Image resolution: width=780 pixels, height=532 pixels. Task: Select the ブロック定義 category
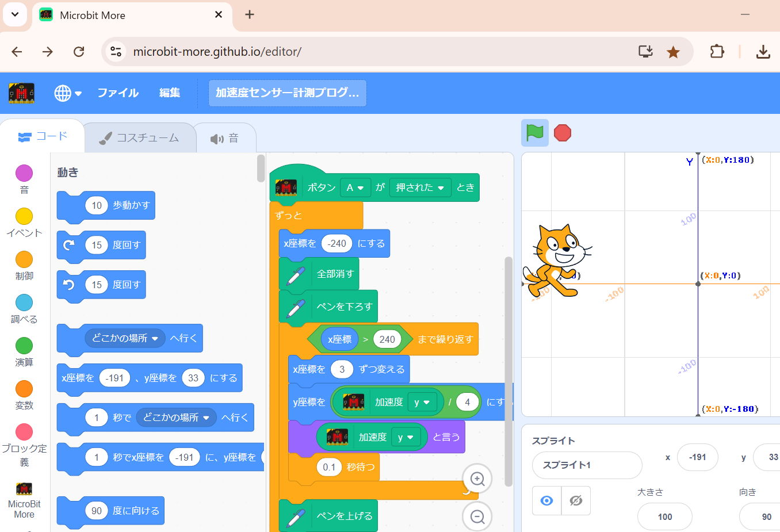click(x=24, y=445)
